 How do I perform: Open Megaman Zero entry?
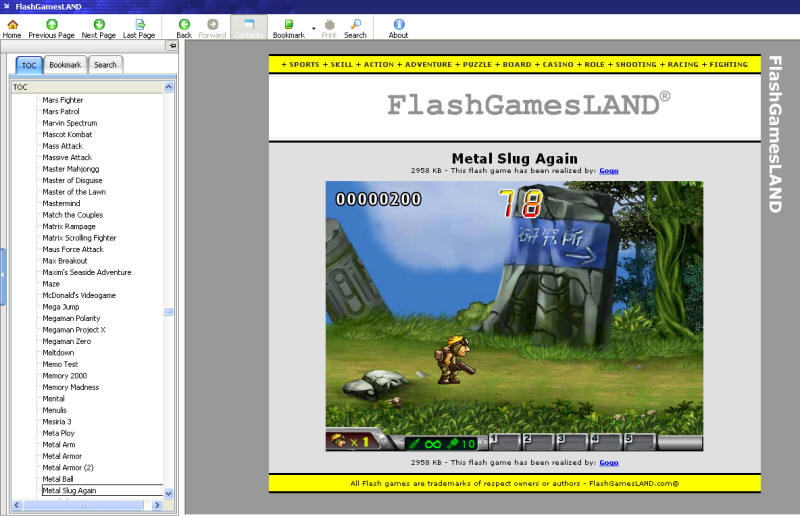tap(67, 341)
